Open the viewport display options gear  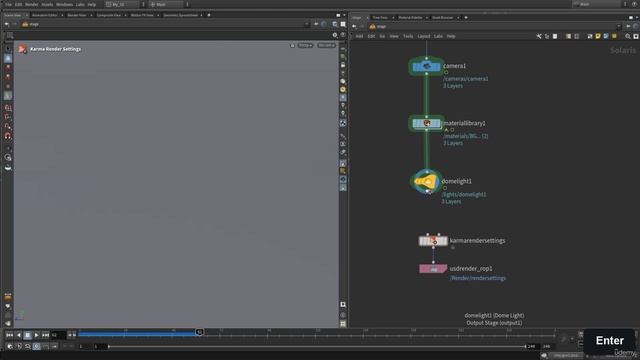[335, 35]
